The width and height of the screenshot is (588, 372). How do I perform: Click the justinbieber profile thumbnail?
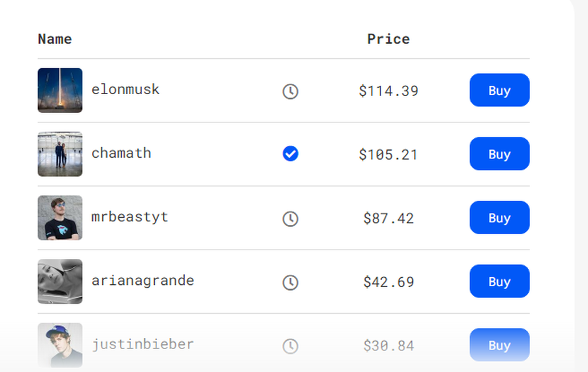pos(60,345)
